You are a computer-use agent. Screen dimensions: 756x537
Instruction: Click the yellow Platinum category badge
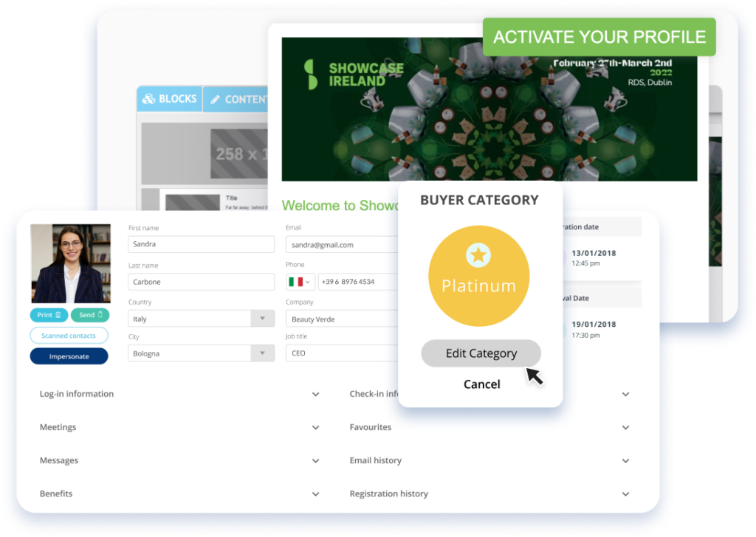coord(478,276)
